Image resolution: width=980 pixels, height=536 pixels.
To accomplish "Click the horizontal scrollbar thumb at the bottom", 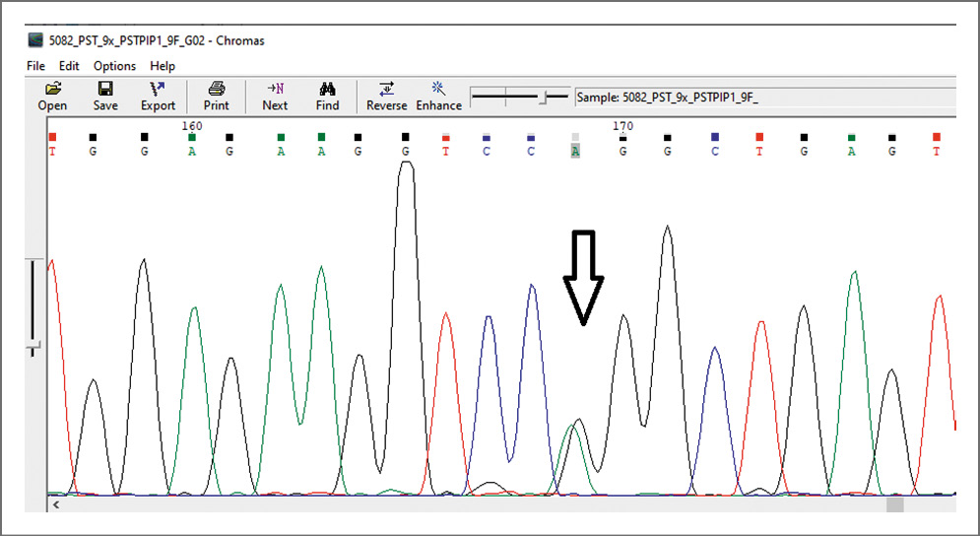I will pyautogui.click(x=894, y=504).
